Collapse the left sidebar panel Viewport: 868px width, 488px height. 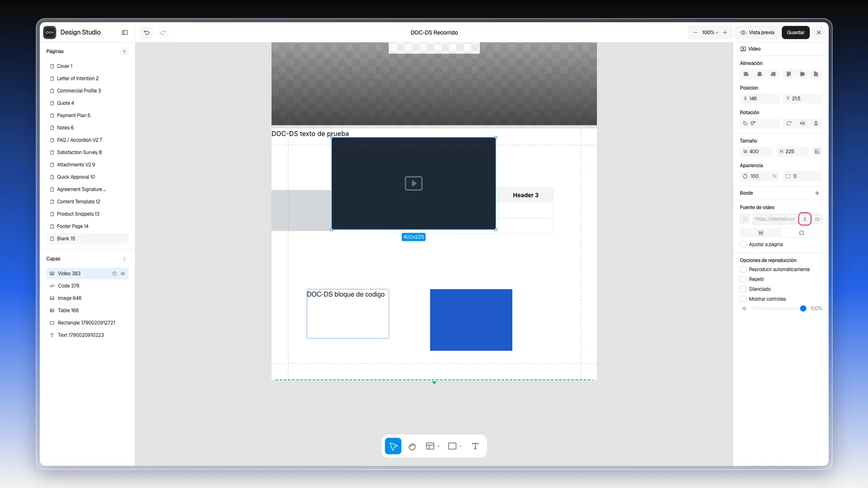click(125, 33)
